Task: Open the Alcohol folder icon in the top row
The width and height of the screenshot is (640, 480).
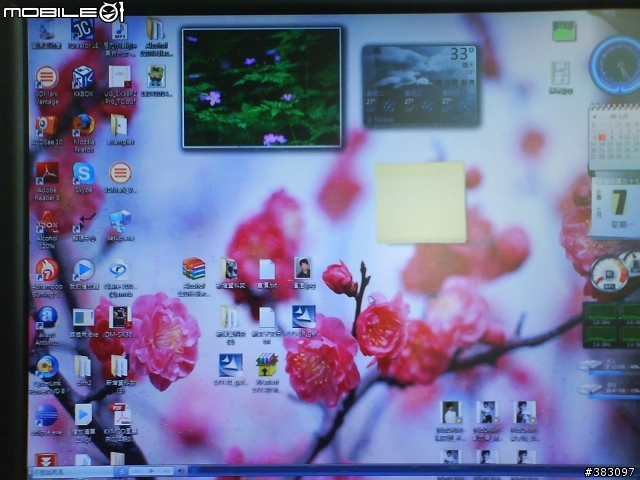Action: (x=156, y=29)
